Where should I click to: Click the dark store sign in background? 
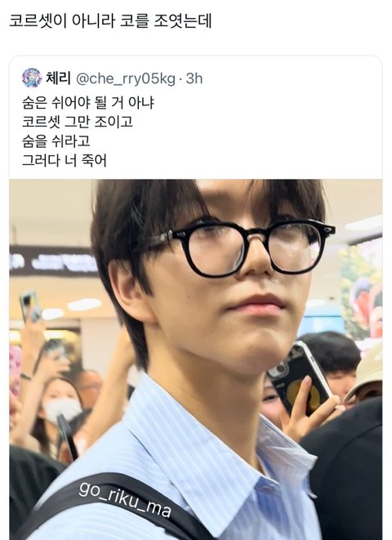click(x=53, y=261)
